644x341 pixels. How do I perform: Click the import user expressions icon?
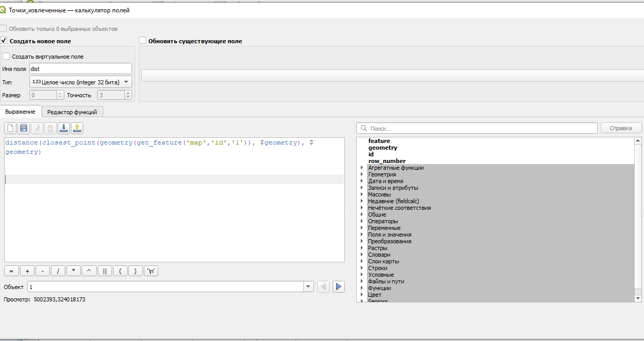[x=64, y=129]
